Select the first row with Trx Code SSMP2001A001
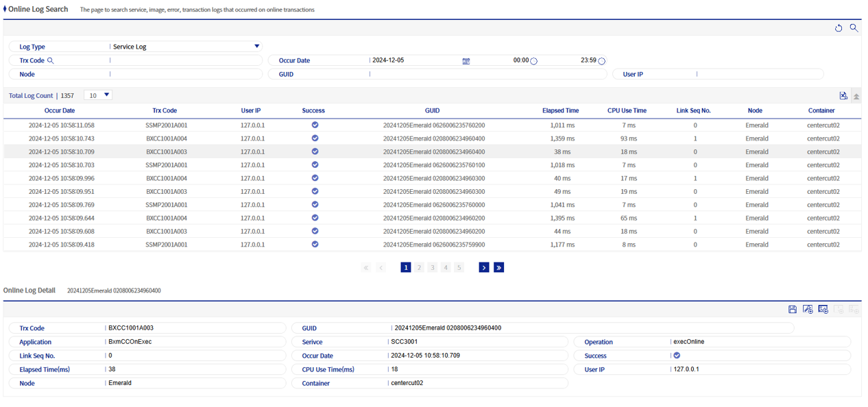 click(x=167, y=125)
